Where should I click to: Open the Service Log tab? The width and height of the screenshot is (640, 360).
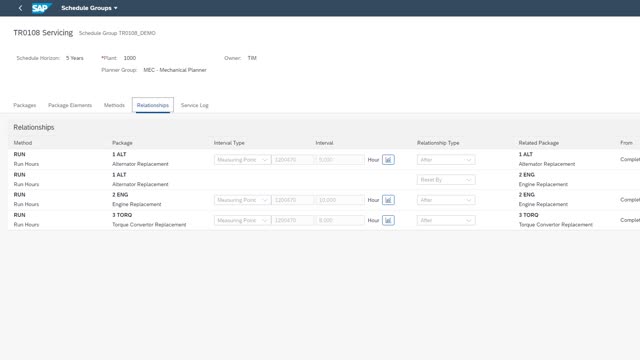tap(194, 105)
